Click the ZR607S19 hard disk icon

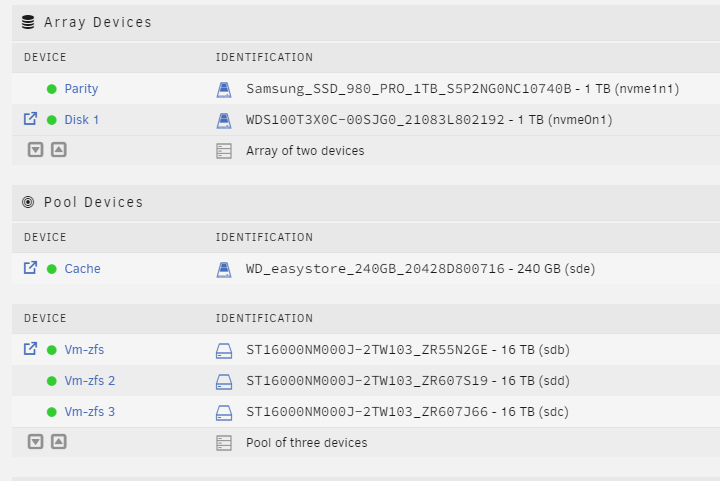tap(224, 382)
